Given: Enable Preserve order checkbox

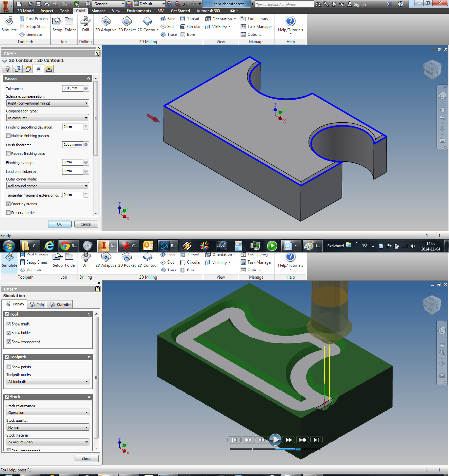Looking at the screenshot, I should (9, 213).
